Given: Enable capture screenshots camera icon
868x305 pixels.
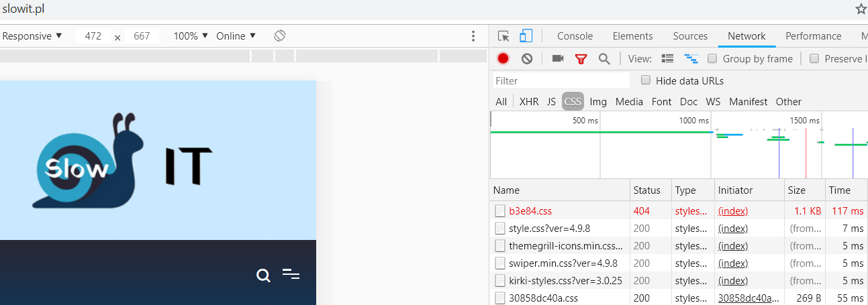Looking at the screenshot, I should [x=558, y=59].
